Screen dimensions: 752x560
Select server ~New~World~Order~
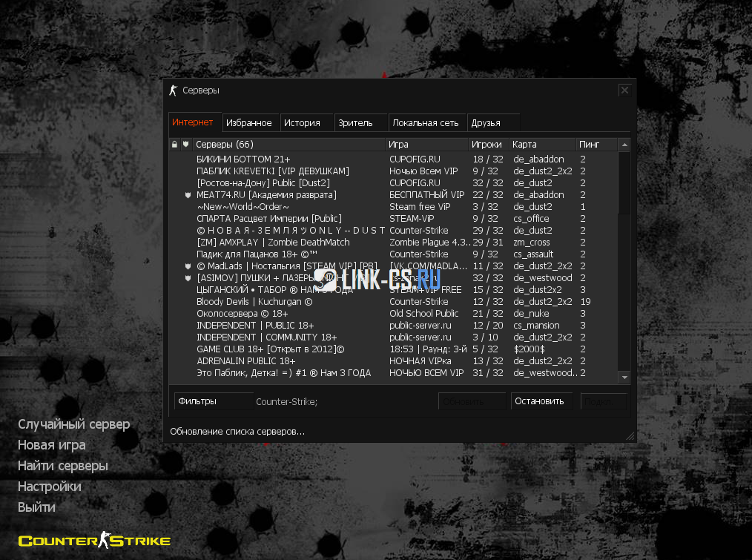click(393, 206)
